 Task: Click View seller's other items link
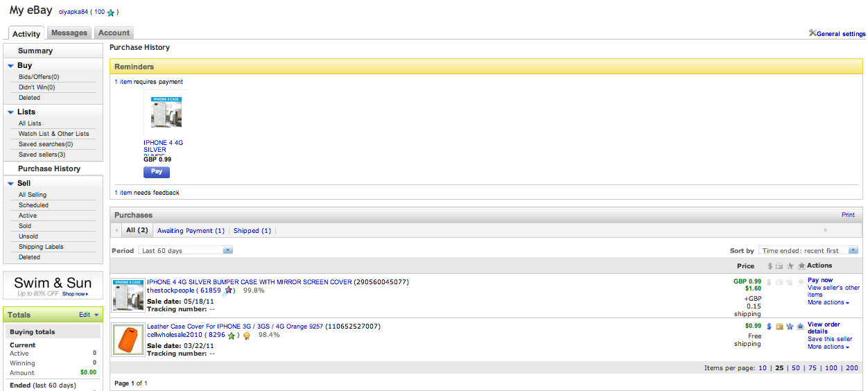click(833, 291)
